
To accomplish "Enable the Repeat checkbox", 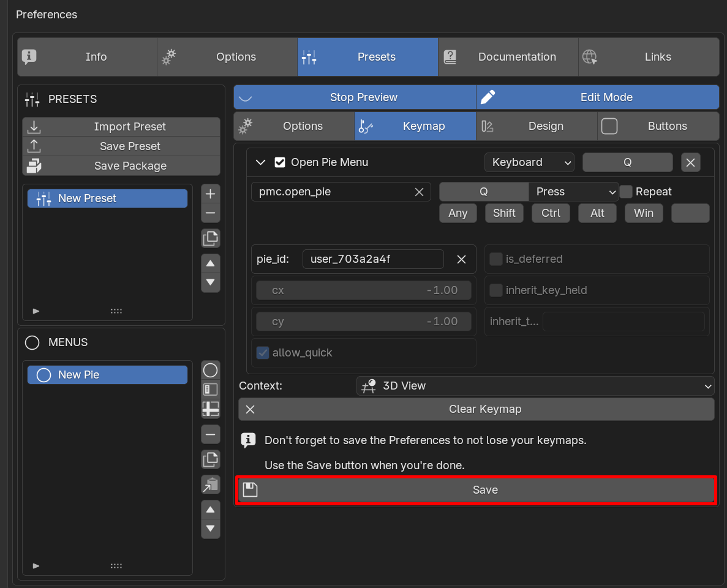I will click(x=626, y=192).
